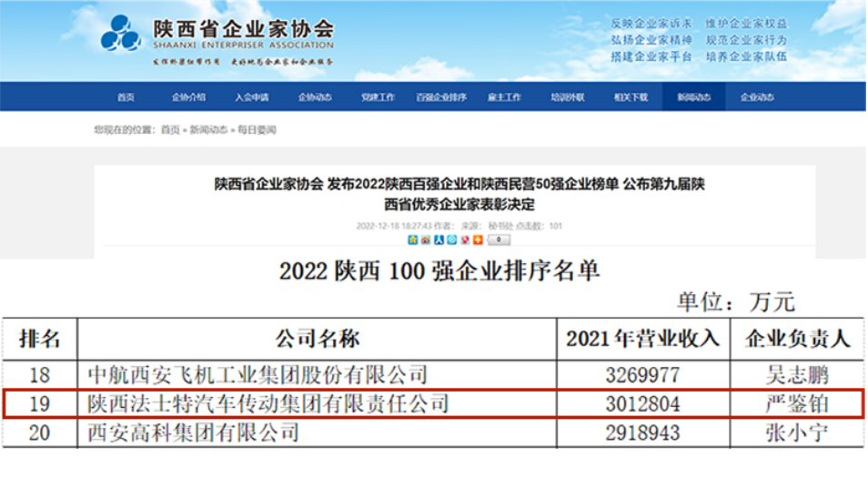Click company name 陕西法士特汽车传动集团有限责任公司 in table
The image size is (868, 489).
point(268,402)
